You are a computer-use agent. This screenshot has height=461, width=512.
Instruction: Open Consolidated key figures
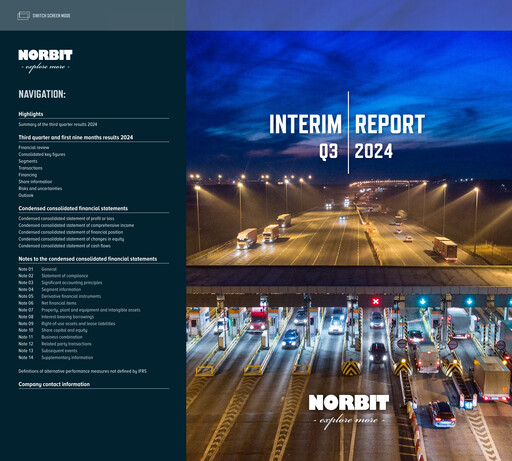tap(42, 154)
